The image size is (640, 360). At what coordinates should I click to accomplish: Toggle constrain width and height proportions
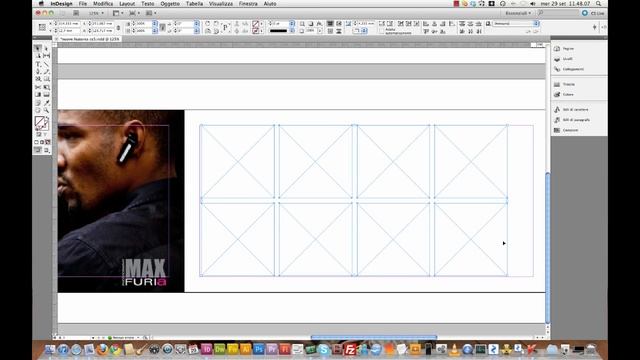(118, 27)
